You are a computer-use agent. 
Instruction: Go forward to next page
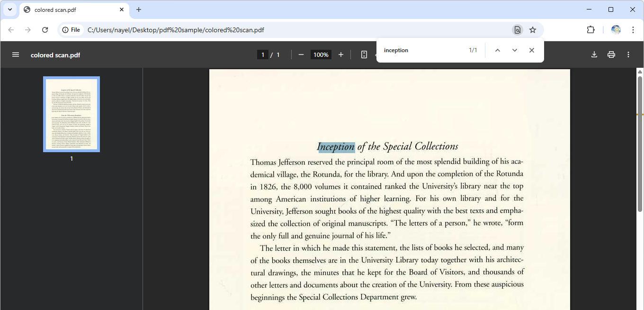[28, 30]
